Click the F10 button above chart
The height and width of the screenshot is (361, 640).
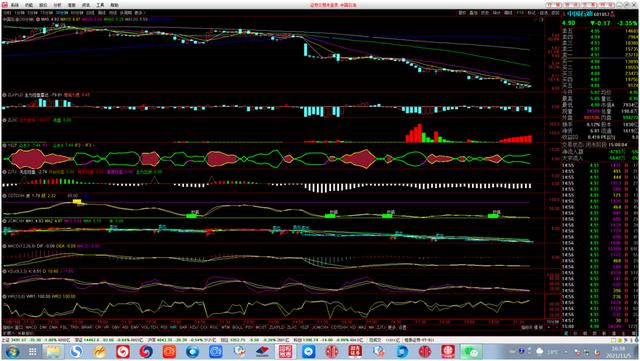(520, 13)
